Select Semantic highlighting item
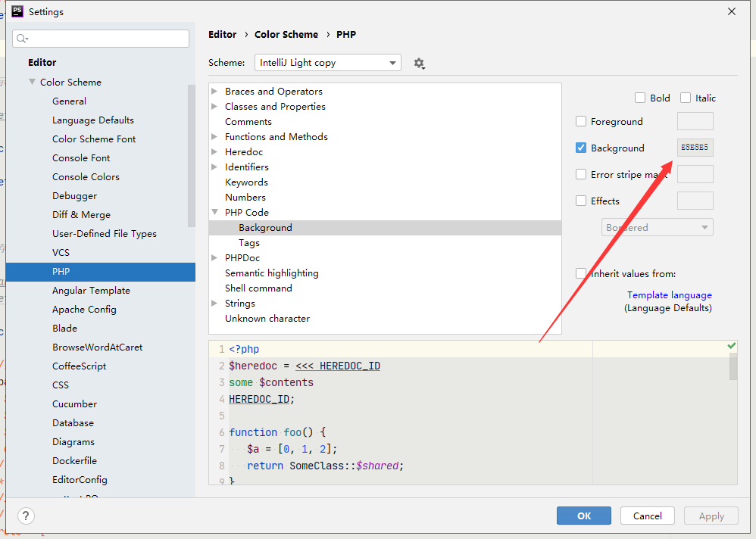756x539 pixels. (272, 273)
